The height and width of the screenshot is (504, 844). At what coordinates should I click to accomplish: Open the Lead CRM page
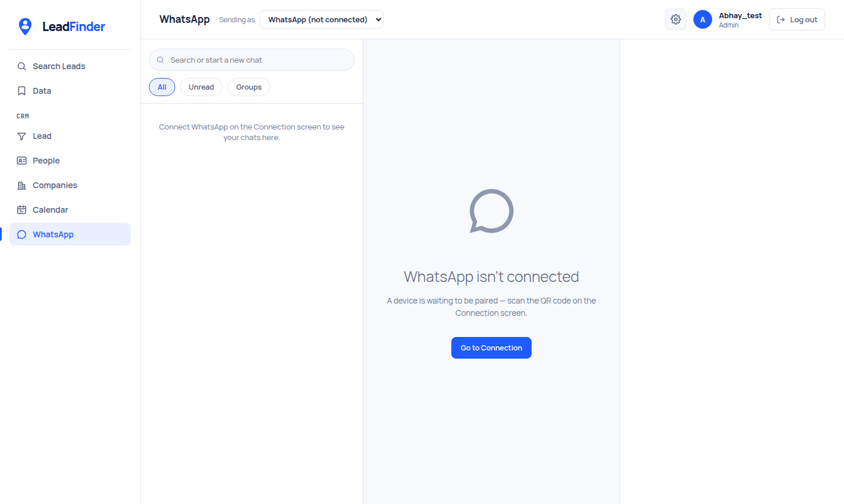pyautogui.click(x=70, y=136)
